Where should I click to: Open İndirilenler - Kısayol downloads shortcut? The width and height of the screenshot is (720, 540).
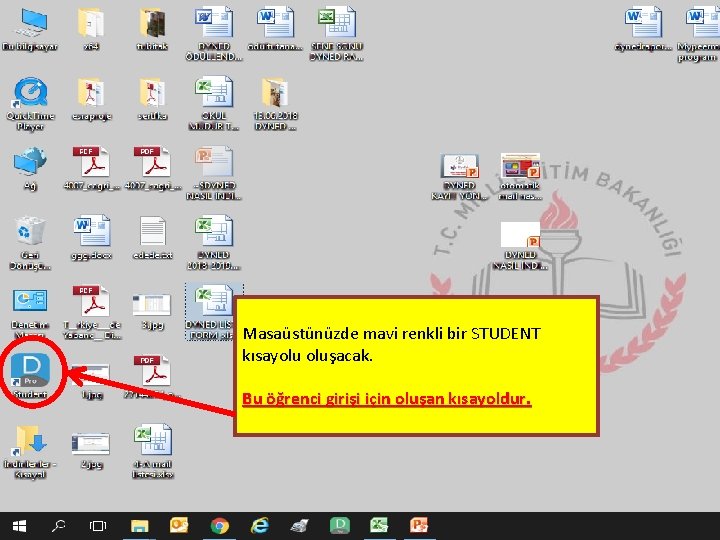[30, 440]
